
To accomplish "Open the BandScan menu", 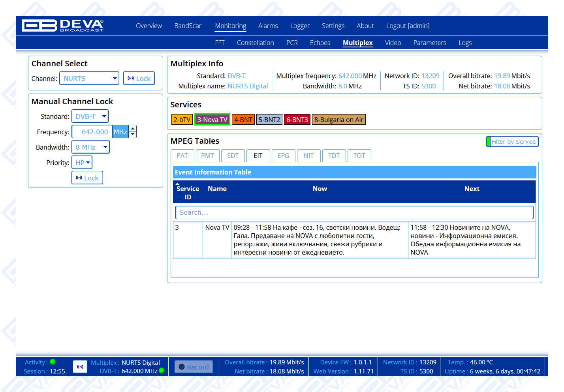I will 188,26.
